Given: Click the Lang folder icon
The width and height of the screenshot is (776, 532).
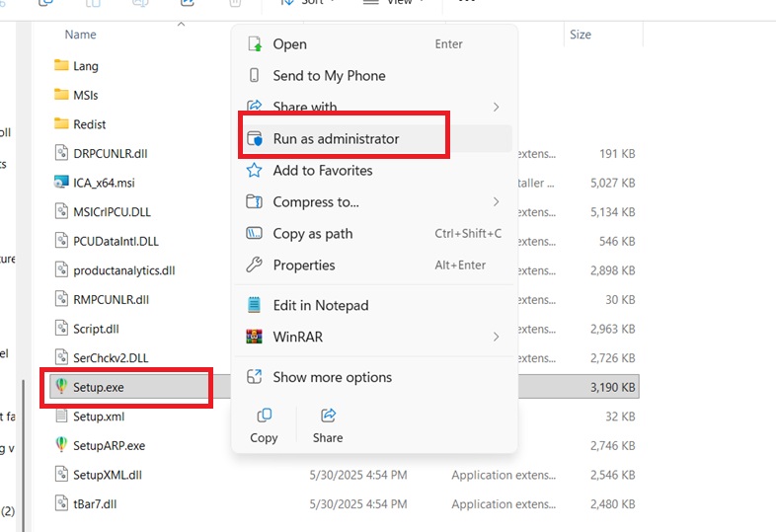Looking at the screenshot, I should pyautogui.click(x=61, y=65).
